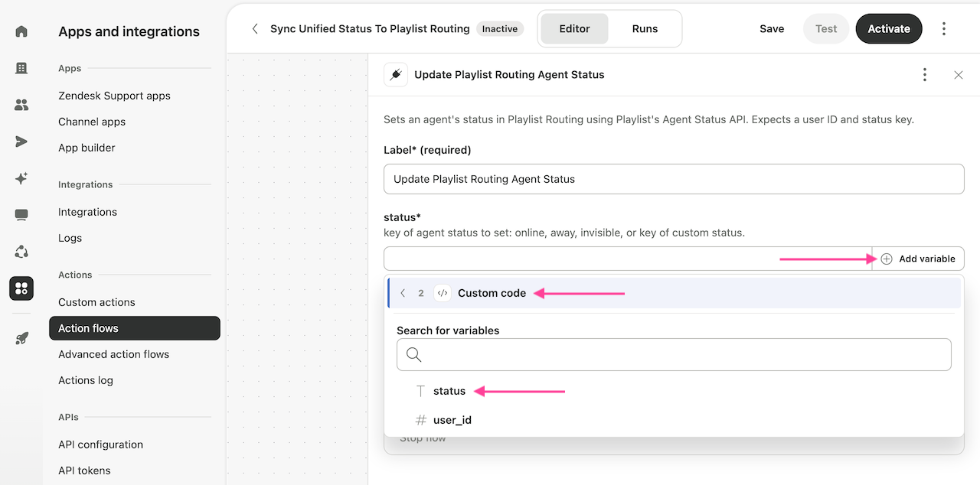This screenshot has width=980, height=485.
Task: Open the Channels paper-plane icon in left rail
Action: pyautogui.click(x=21, y=142)
